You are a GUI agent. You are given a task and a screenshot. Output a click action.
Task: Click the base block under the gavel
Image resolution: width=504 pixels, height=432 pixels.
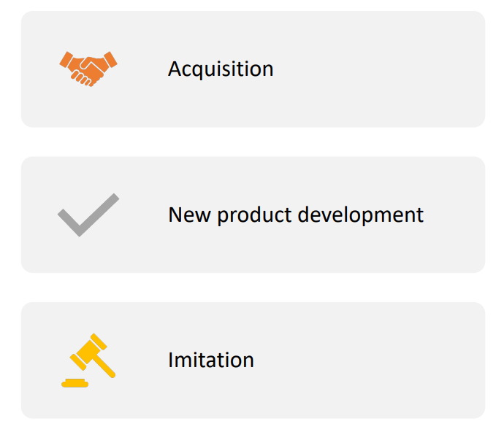75,383
